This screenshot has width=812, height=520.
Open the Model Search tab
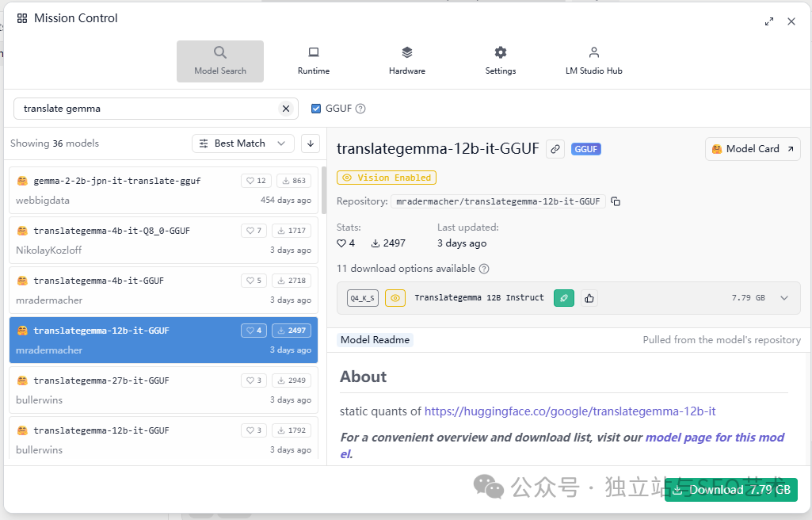click(220, 61)
